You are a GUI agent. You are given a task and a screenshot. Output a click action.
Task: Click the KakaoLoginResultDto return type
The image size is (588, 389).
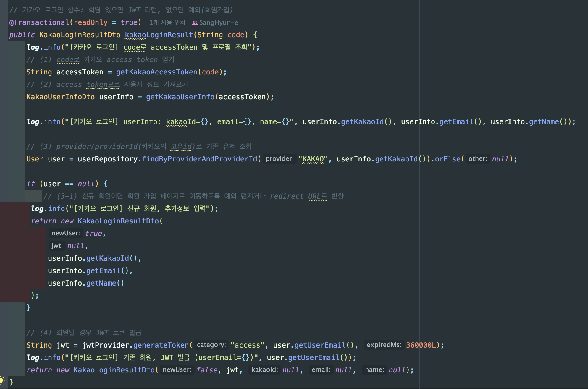(x=80, y=35)
